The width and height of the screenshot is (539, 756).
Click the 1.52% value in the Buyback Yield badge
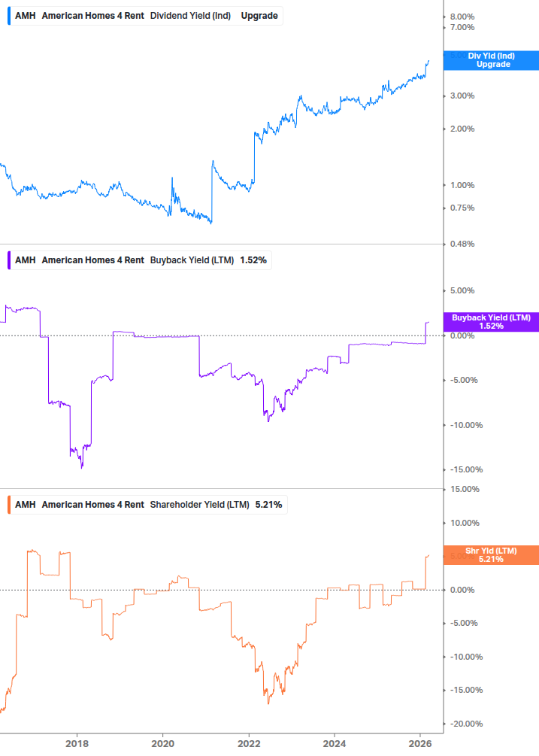coord(490,326)
